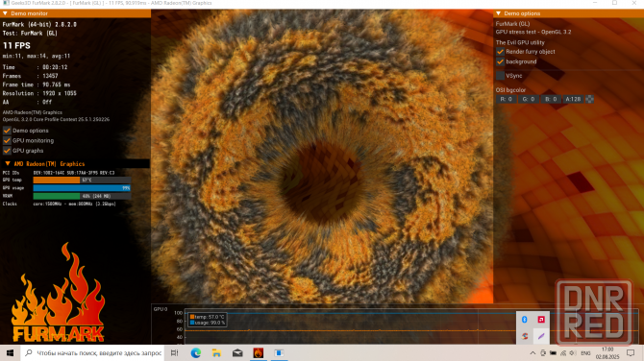Open the Bluetooth tray icon
644x361 pixels.
click(x=525, y=320)
